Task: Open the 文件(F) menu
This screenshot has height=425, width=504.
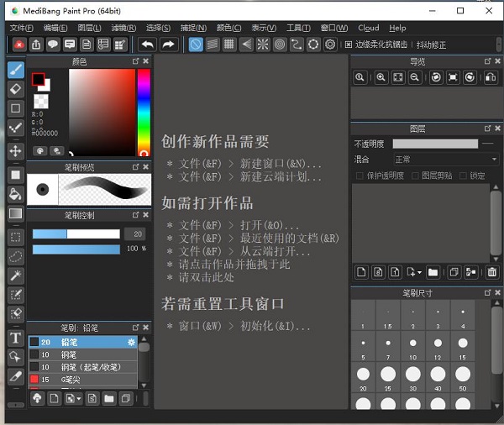Action: (x=21, y=28)
